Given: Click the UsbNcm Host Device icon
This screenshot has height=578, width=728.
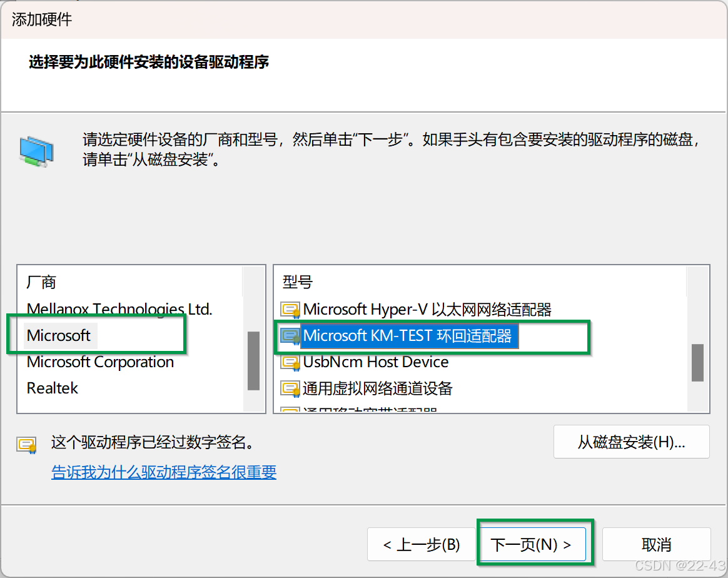Looking at the screenshot, I should [x=290, y=363].
